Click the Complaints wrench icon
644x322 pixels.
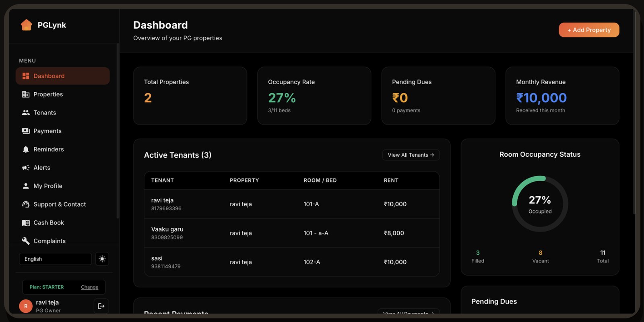click(x=26, y=241)
